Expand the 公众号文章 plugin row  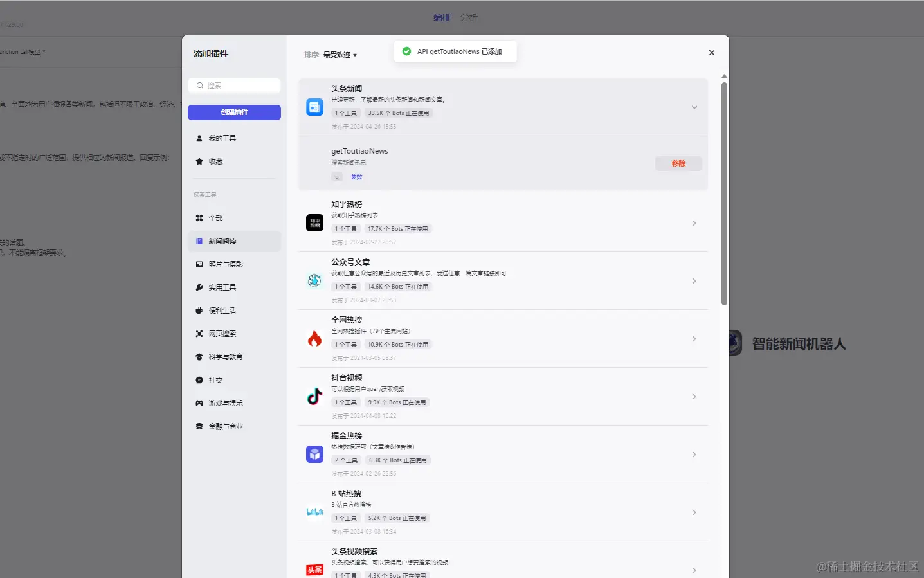[694, 281]
